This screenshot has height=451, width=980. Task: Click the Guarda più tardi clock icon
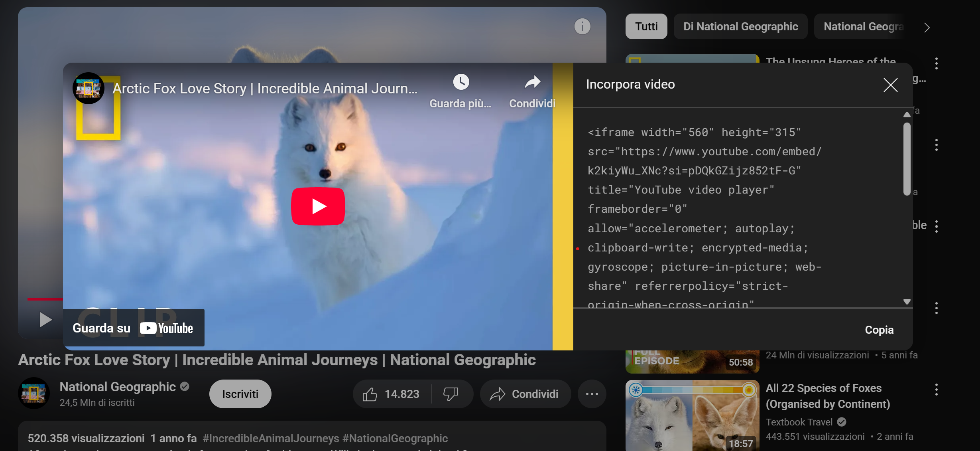(461, 82)
